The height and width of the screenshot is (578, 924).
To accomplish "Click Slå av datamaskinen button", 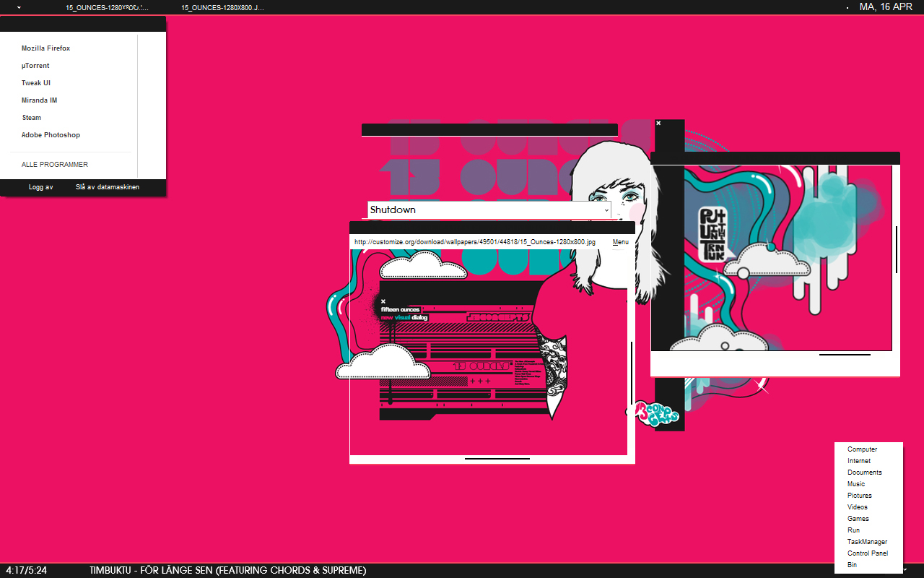I will 108,187.
